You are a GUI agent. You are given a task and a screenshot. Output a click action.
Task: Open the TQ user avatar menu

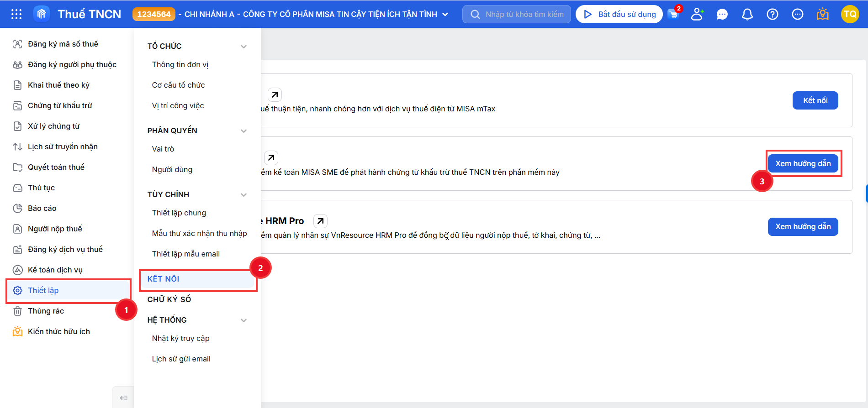click(850, 14)
